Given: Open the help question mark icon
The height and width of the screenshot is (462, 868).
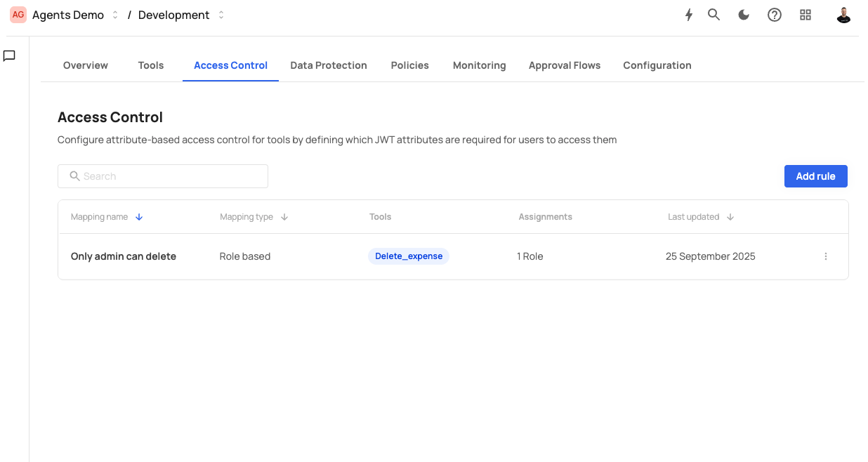Looking at the screenshot, I should pos(774,15).
